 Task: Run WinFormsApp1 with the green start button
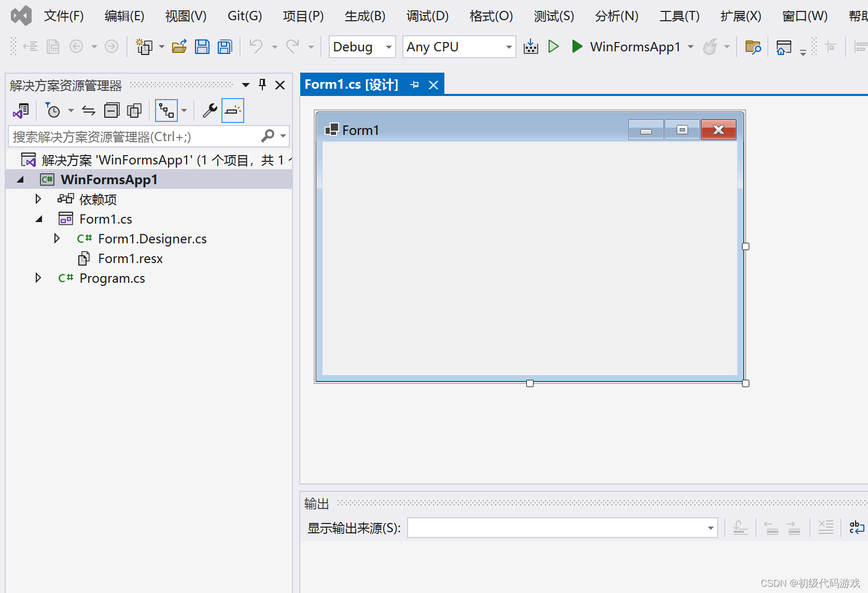click(577, 47)
